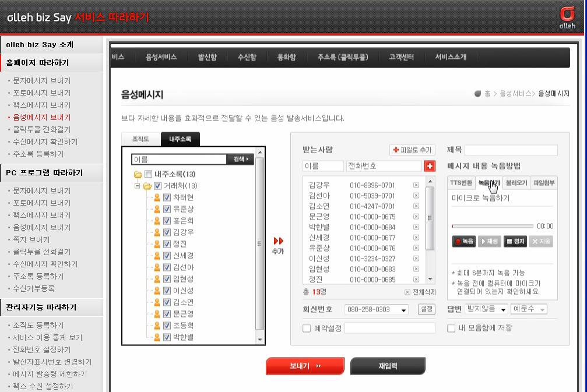Click the 전체삭제 delete-all icon
Viewport: 587px width, 392px height.
[x=407, y=292]
